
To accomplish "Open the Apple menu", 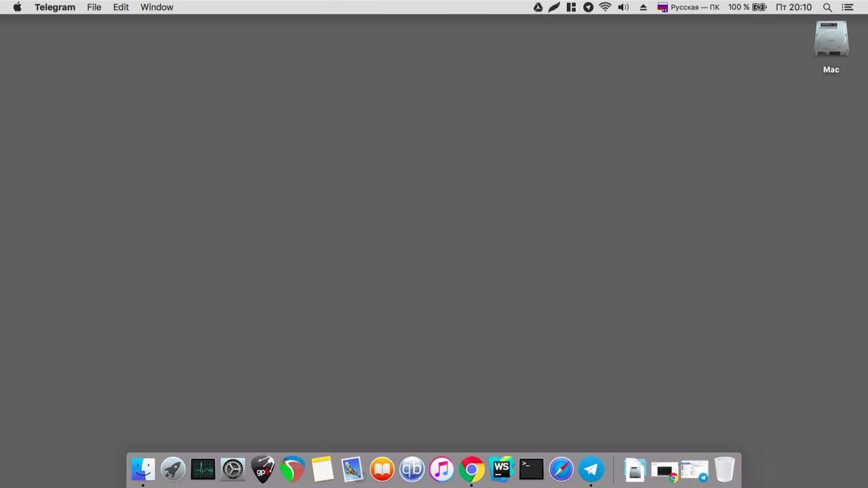I will (18, 7).
